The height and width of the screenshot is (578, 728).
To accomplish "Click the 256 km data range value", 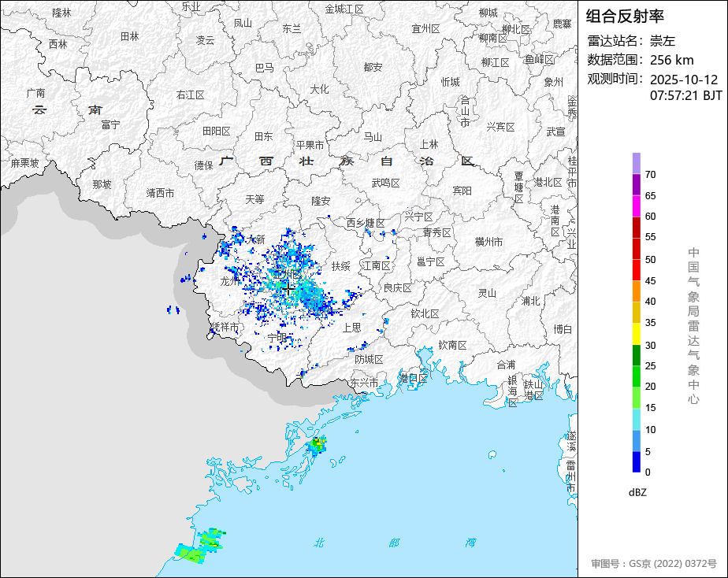I will click(672, 60).
